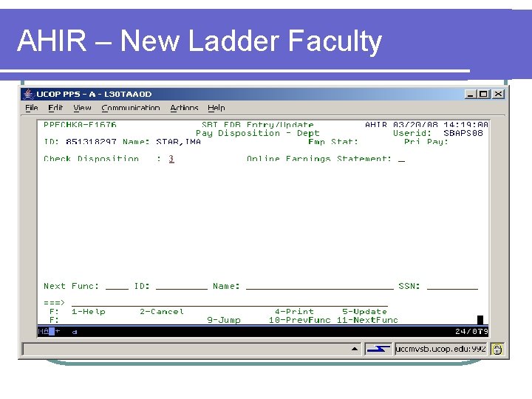The height and width of the screenshot is (399, 532).
Task: Click the Pay Disposition - Dept heading
Action: pos(258,133)
